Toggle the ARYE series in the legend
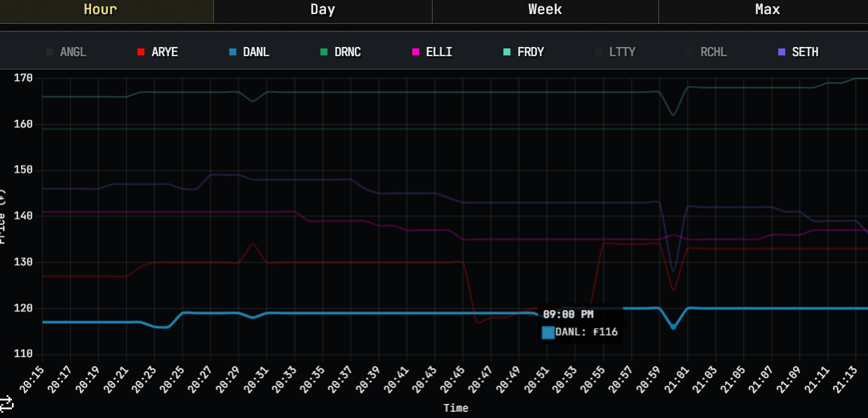The width and height of the screenshot is (868, 418). point(158,52)
